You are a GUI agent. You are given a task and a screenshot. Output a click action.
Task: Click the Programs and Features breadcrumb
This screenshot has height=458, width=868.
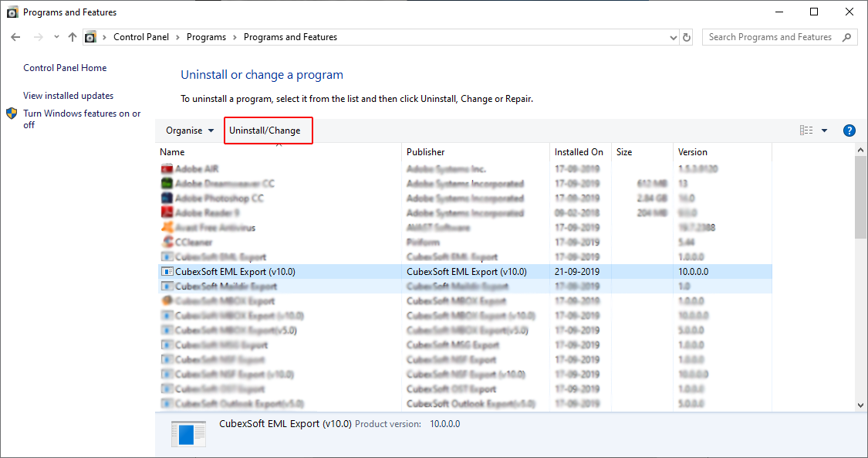click(x=290, y=37)
